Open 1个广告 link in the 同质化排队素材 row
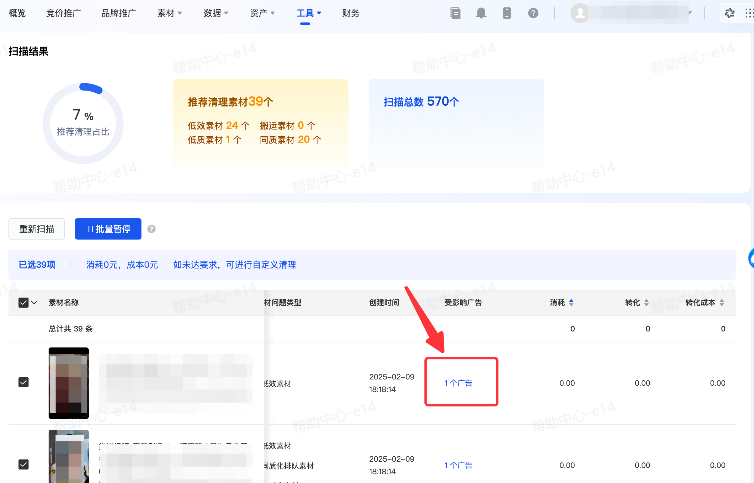 (x=458, y=465)
